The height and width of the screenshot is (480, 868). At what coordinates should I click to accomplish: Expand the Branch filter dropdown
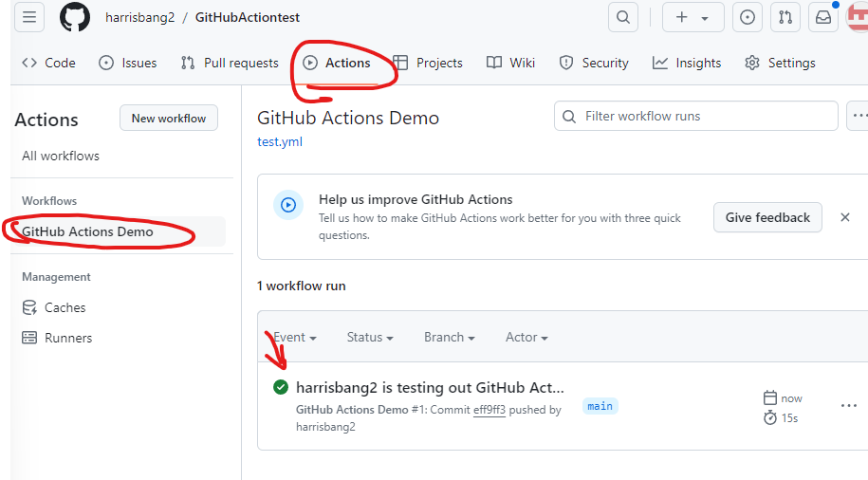450,337
